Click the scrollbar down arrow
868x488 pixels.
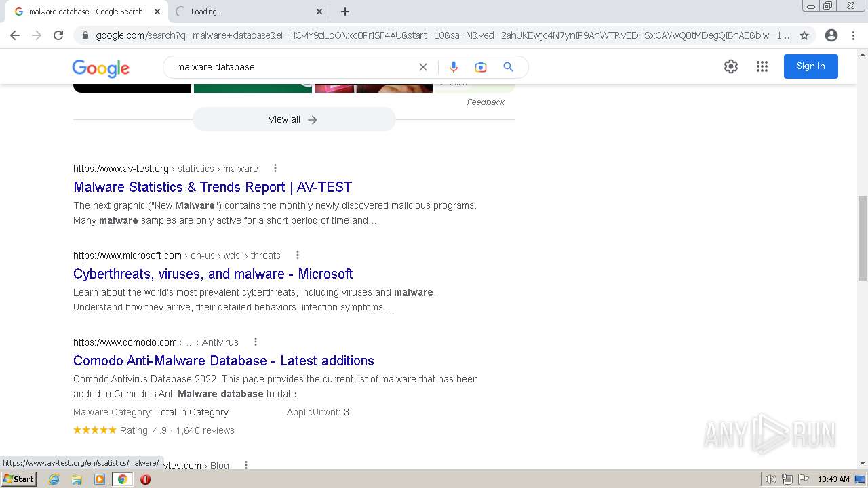[863, 464]
